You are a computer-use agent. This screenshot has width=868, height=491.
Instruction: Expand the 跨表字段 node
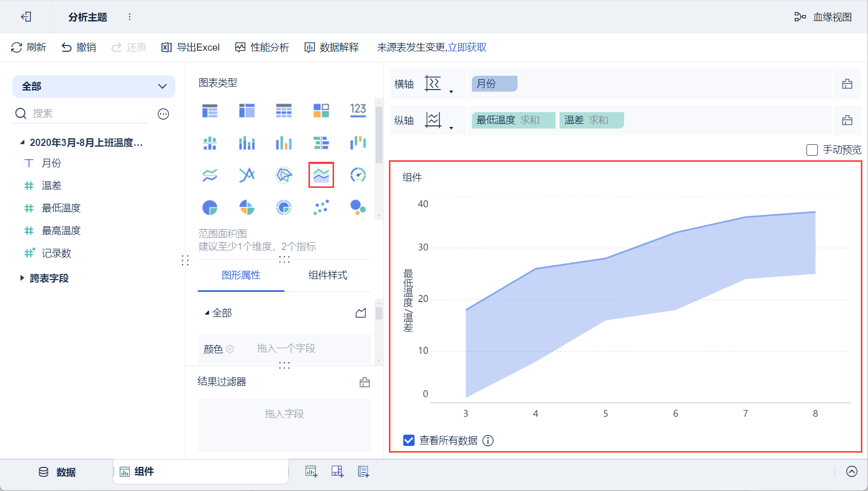22,278
